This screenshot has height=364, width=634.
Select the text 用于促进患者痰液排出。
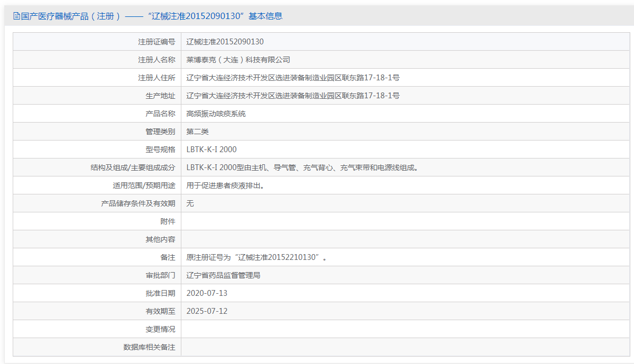click(x=227, y=185)
